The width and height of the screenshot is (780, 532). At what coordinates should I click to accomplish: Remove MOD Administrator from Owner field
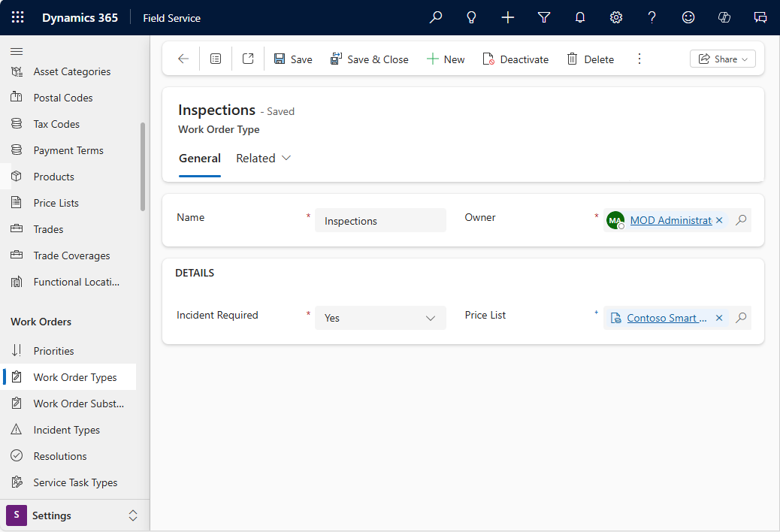pos(719,220)
